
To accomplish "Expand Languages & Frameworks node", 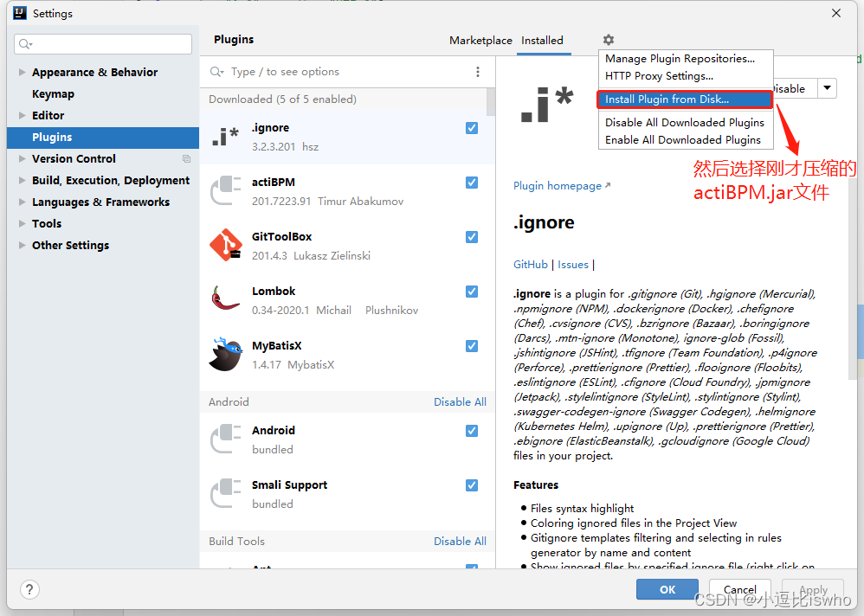I will click(x=22, y=202).
